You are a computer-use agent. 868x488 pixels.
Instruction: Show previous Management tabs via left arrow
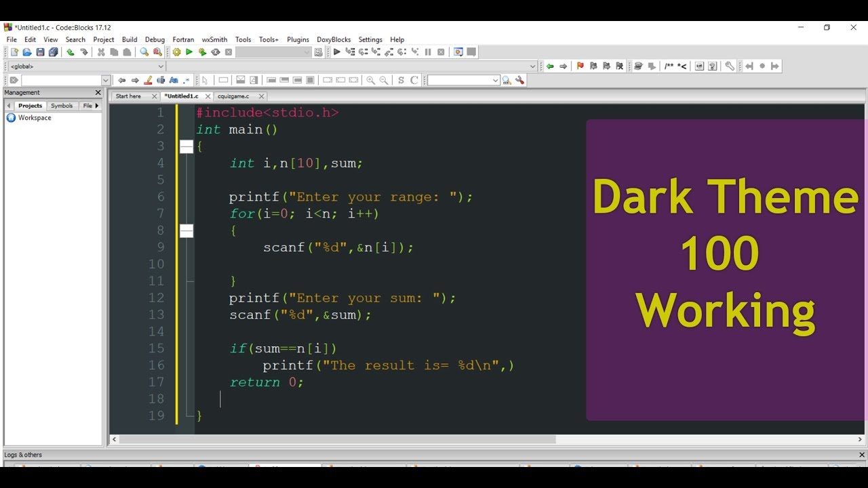click(x=9, y=106)
